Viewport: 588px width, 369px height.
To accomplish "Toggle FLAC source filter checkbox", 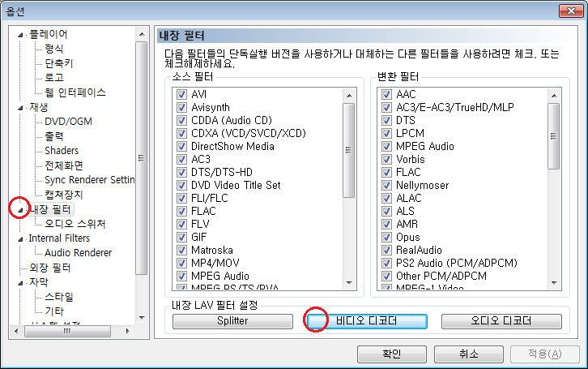I will click(182, 211).
